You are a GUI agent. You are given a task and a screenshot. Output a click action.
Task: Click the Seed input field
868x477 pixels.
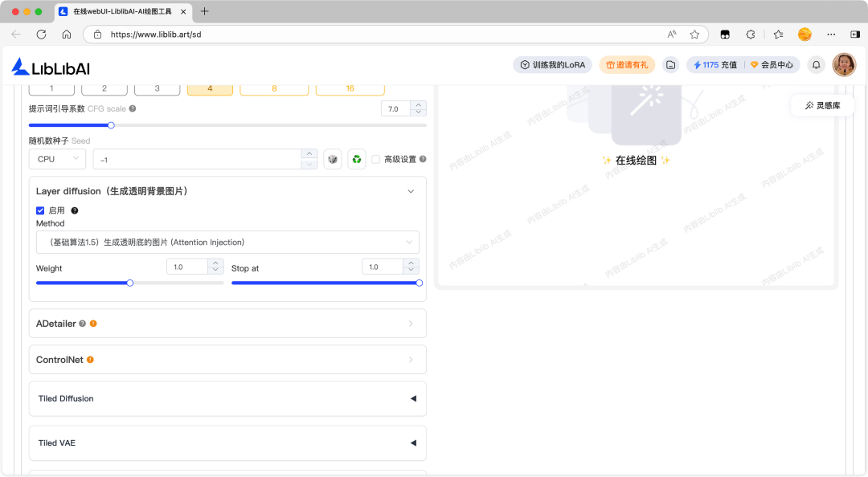tap(198, 159)
